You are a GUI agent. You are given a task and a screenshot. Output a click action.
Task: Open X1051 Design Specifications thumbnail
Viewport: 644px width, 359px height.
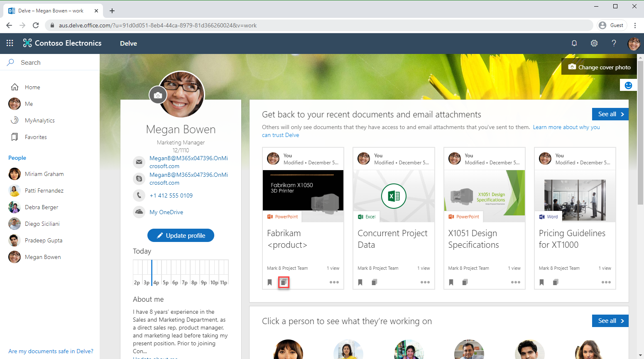[x=485, y=196]
